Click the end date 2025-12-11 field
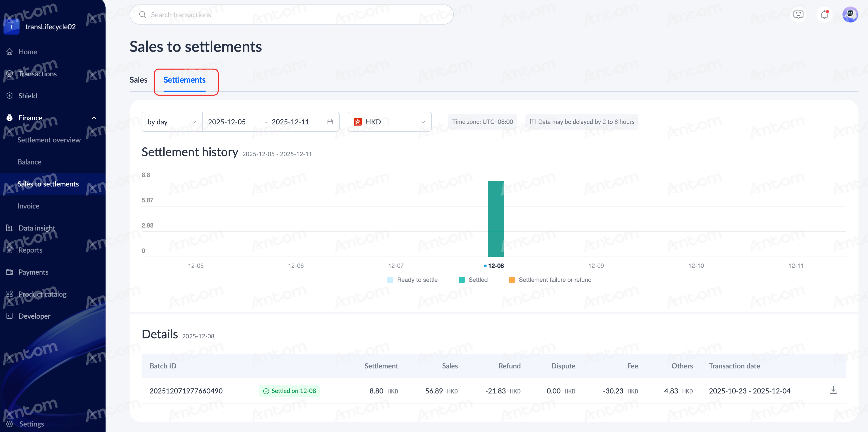 (290, 122)
